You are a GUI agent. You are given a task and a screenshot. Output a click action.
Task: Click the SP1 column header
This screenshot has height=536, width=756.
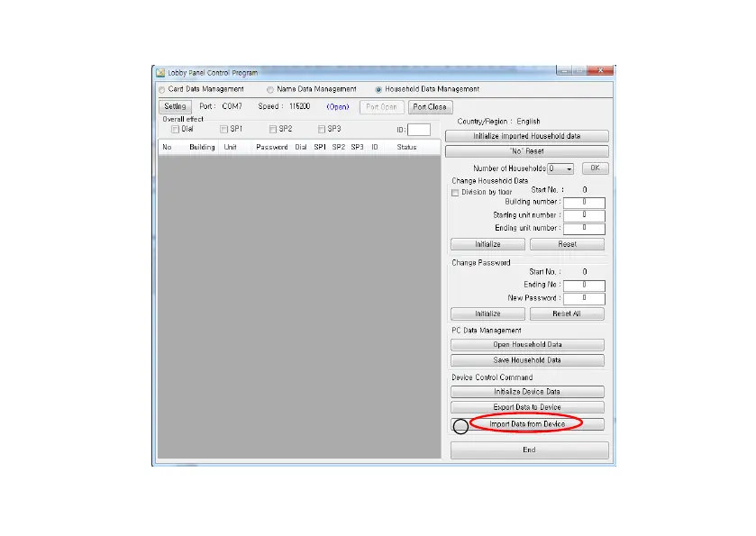pos(320,147)
